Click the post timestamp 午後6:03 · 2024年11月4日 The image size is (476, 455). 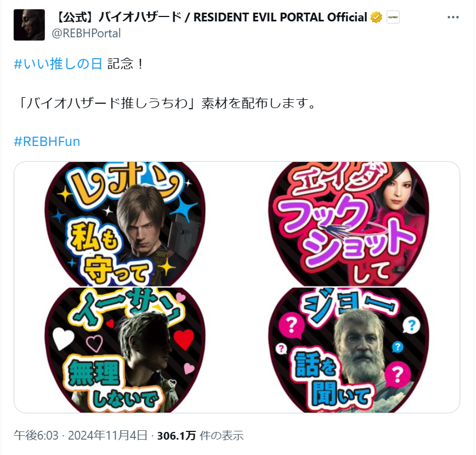[81, 435]
